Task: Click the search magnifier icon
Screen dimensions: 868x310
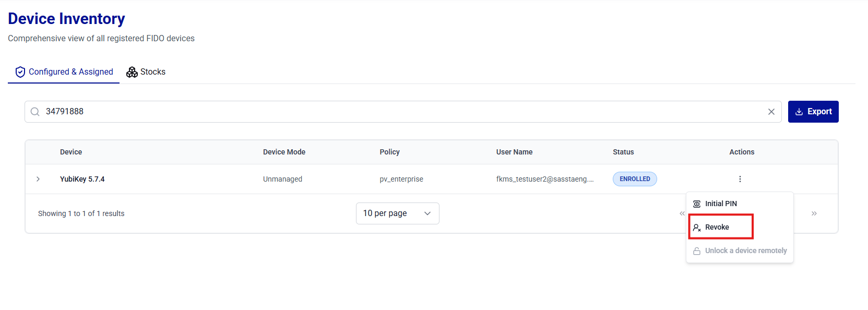Action: click(x=35, y=112)
